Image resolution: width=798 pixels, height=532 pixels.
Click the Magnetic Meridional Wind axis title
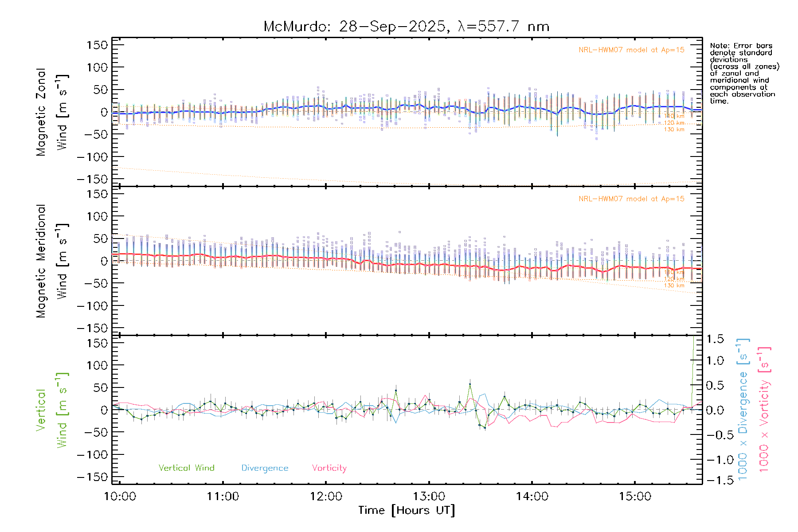click(x=51, y=261)
